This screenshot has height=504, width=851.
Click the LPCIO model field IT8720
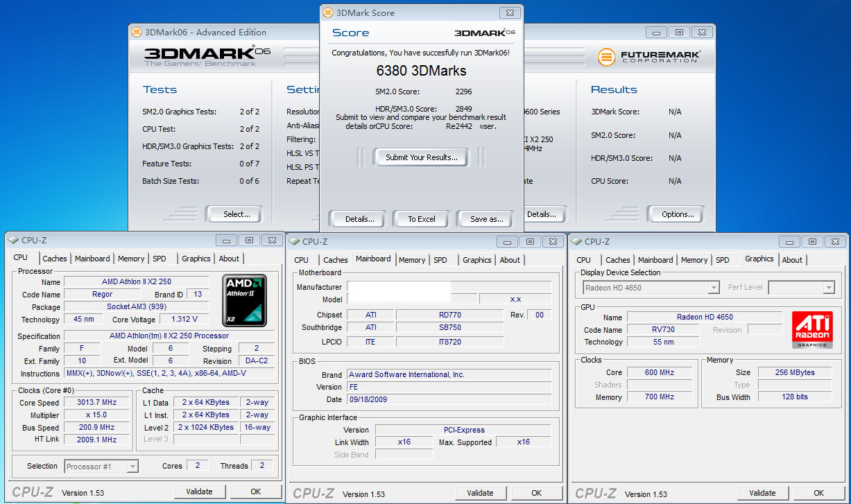(x=449, y=342)
